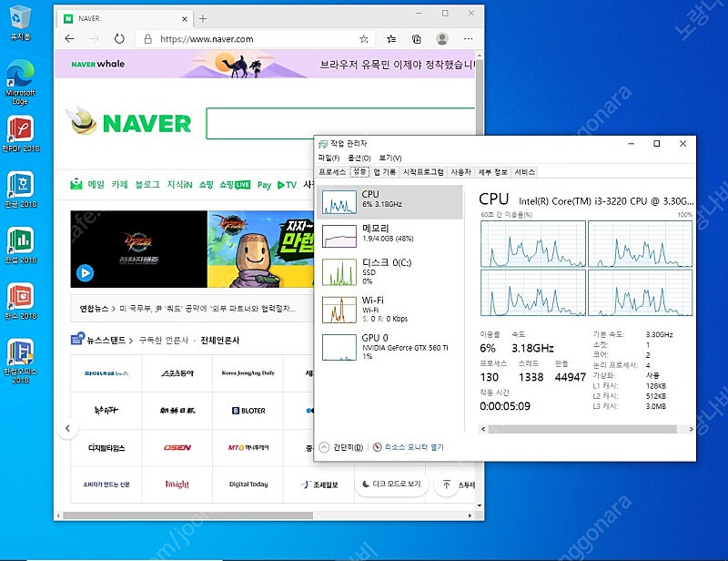728x561 pixels.
Task: Open a new tab in Edge
Action: (x=203, y=18)
